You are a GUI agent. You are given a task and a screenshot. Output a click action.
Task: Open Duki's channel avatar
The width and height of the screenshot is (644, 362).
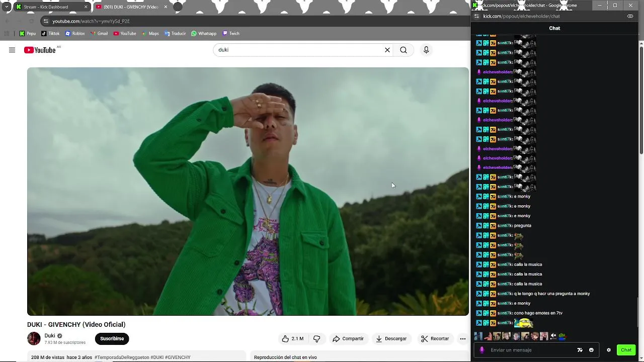pos(34,339)
